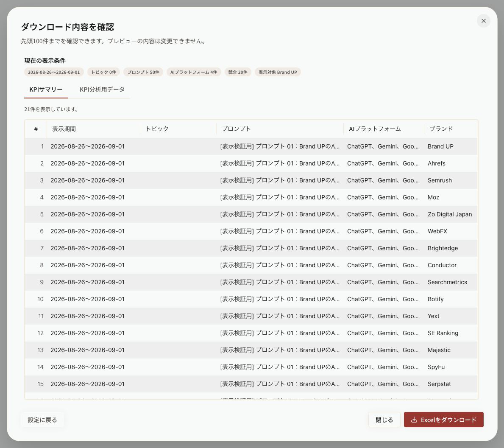
Task: Click the AI platform cell in the Semrush row
Action: [384, 180]
